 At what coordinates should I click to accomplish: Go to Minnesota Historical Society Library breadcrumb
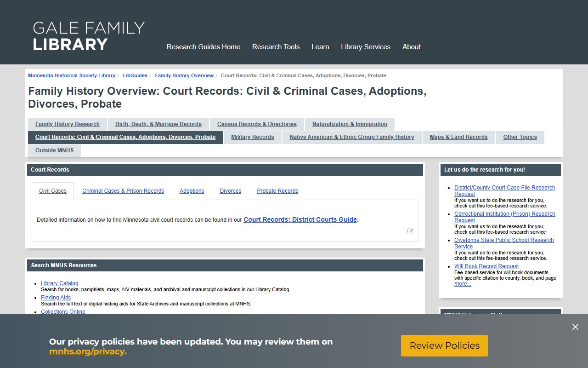point(72,75)
